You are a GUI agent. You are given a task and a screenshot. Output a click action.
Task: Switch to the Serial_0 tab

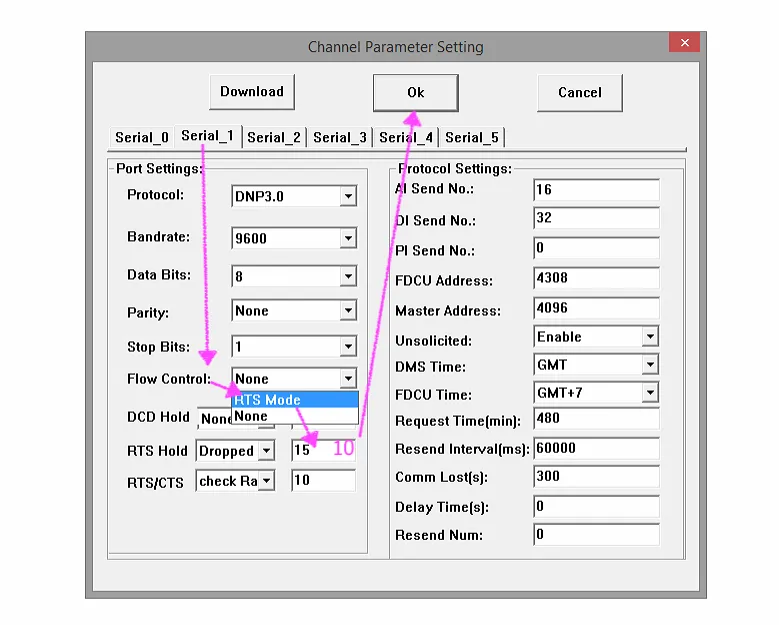[x=142, y=138]
